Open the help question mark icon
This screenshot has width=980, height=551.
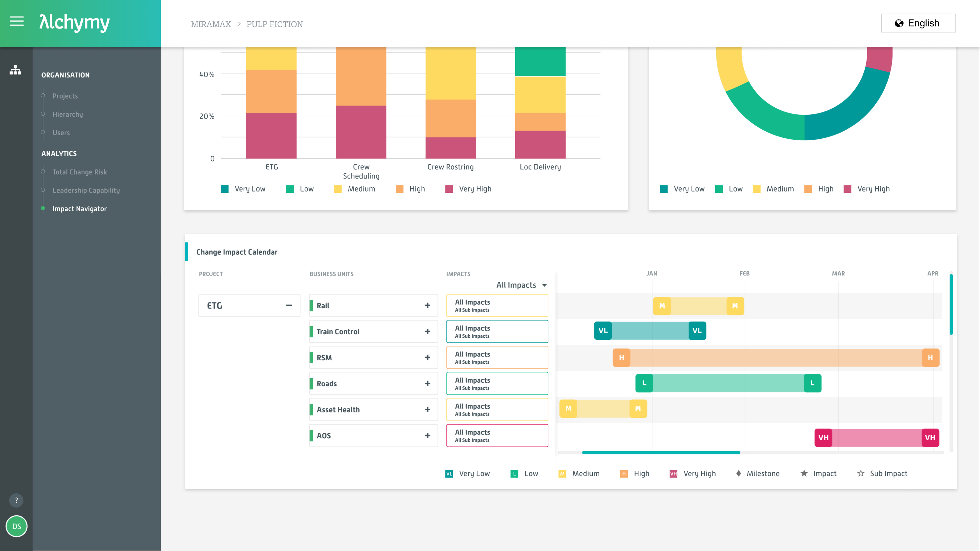16,500
